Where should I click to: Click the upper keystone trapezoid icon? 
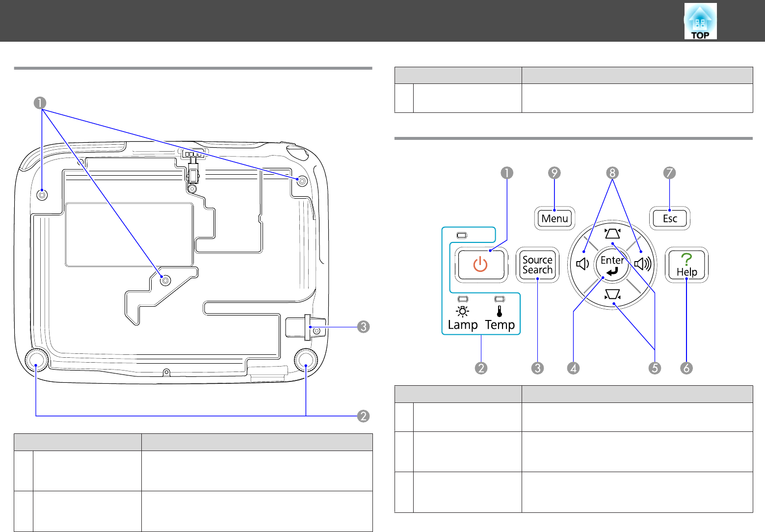click(612, 233)
